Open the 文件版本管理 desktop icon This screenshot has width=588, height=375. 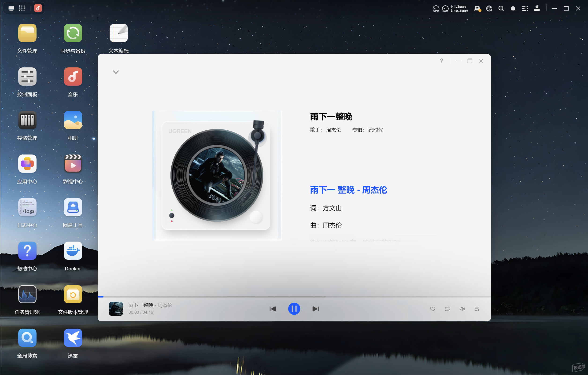(x=73, y=294)
